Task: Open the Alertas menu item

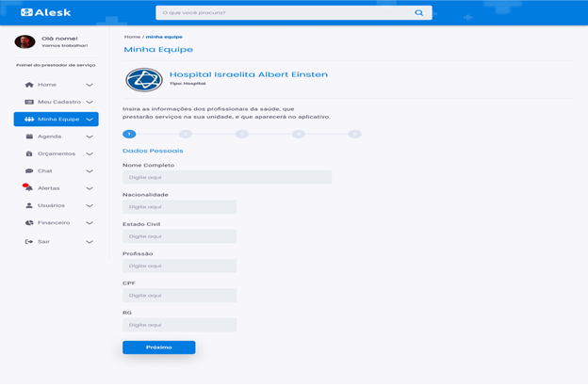Action: click(x=57, y=188)
